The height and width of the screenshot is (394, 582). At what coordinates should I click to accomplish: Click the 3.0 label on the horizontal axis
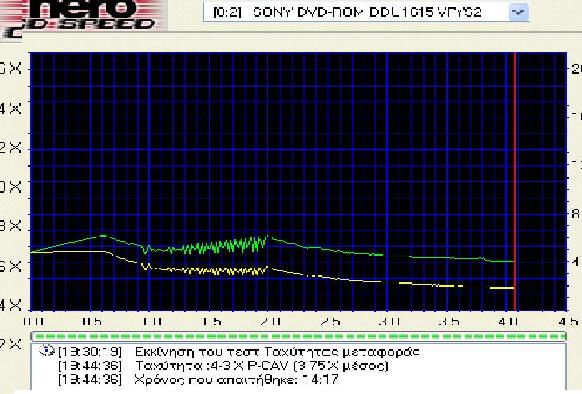coord(389,321)
